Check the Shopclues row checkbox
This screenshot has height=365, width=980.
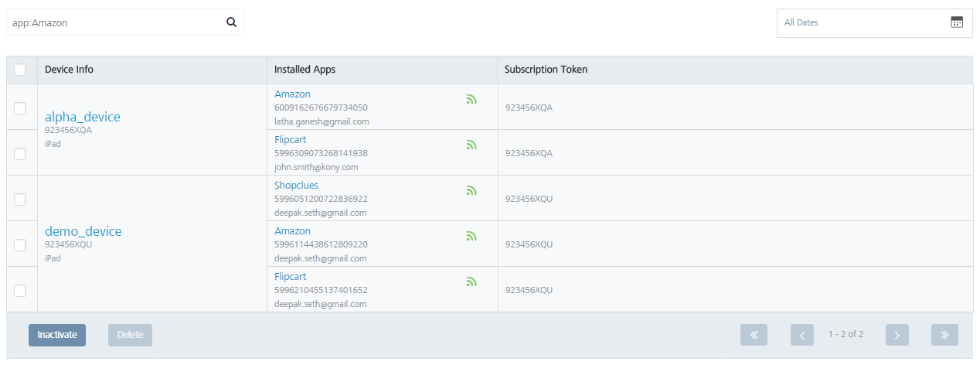tap(20, 199)
